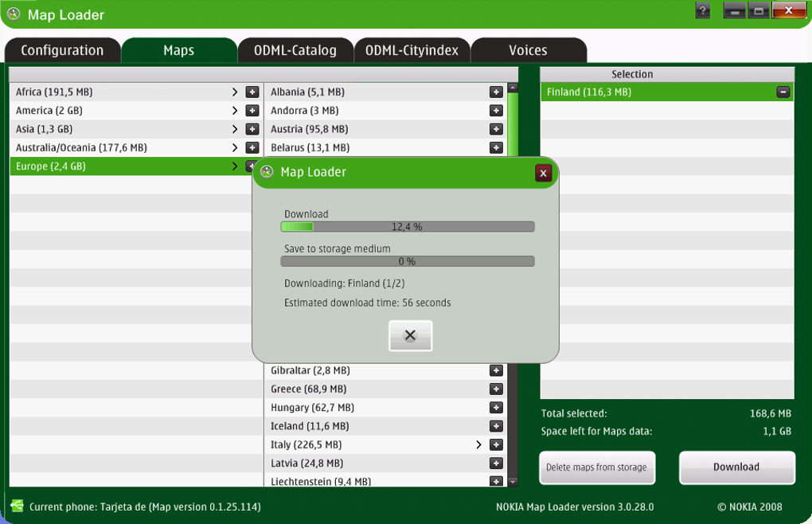Select Asia (1,3 GB) row
This screenshot has width=812, height=524.
[x=136, y=130]
